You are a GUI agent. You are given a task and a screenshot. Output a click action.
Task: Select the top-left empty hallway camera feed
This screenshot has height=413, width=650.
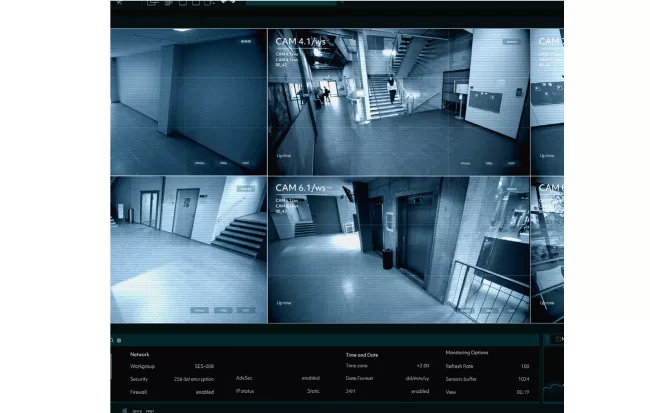tap(188, 100)
